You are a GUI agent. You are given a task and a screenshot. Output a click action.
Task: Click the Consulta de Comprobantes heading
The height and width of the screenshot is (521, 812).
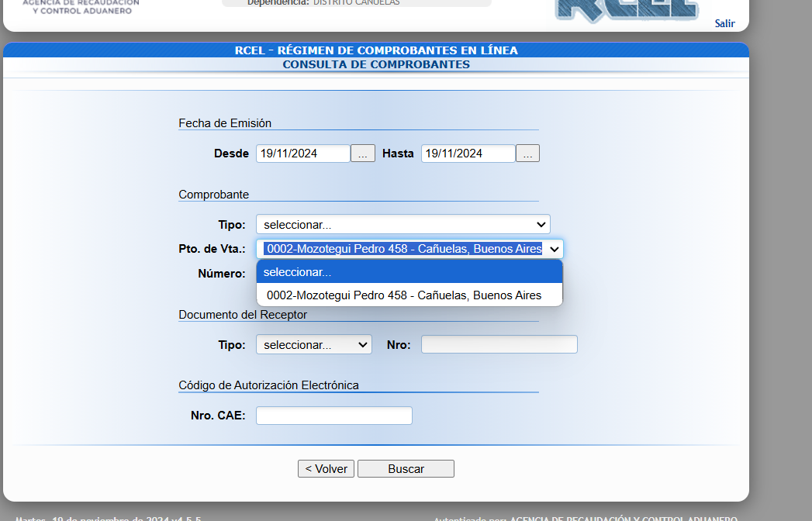coord(376,64)
